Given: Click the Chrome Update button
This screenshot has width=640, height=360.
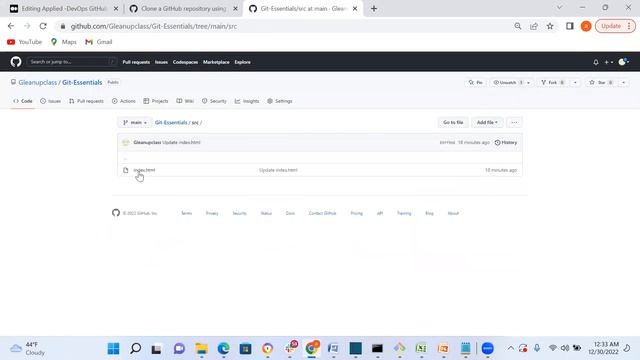Looking at the screenshot, I should click(615, 26).
